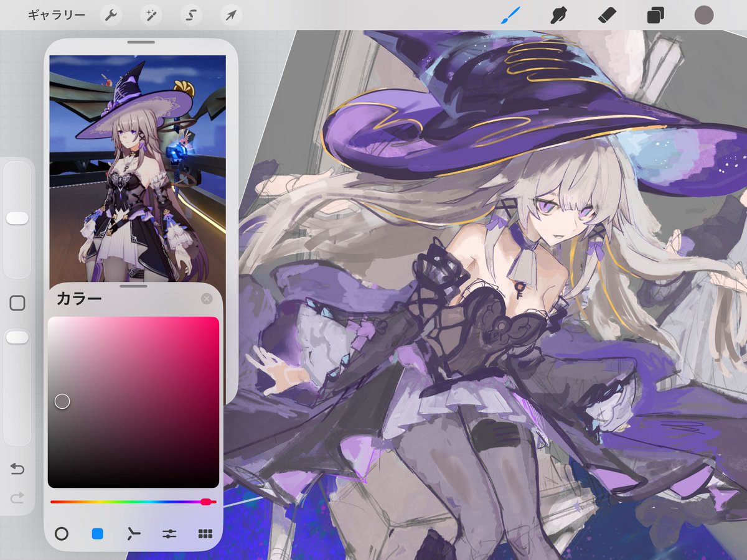Click the brush size slider handle

click(17, 218)
